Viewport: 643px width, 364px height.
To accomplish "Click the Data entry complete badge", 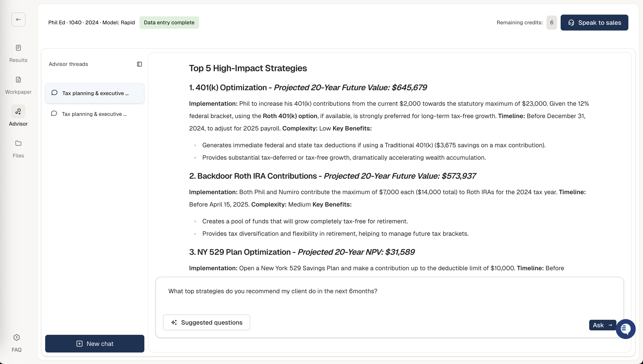I will [x=169, y=22].
